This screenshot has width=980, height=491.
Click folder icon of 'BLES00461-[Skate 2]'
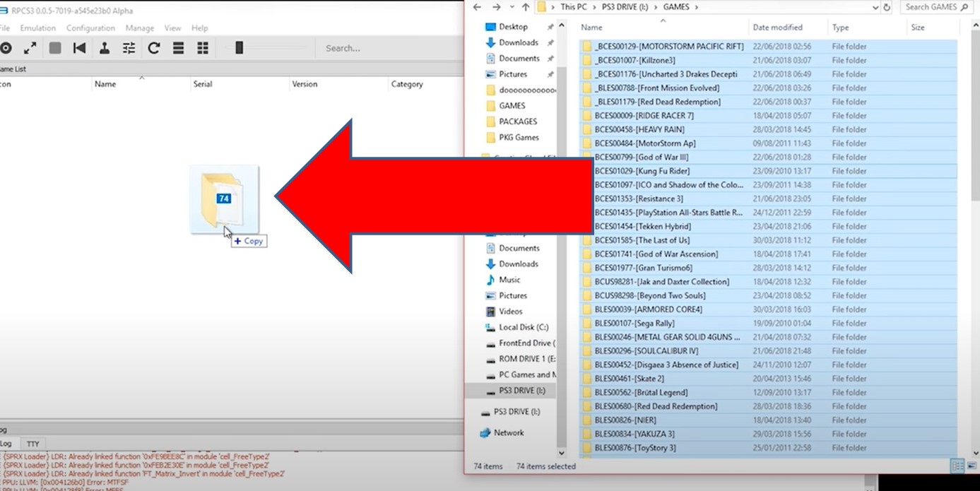pos(586,379)
